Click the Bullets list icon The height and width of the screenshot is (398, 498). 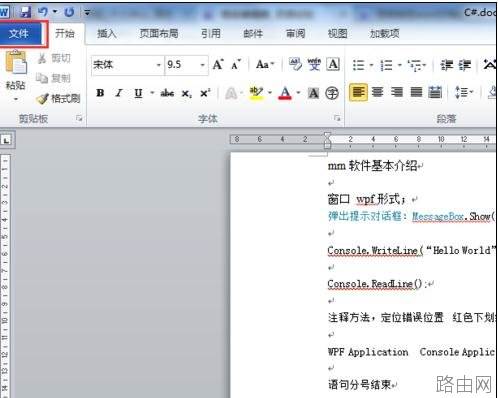click(x=359, y=65)
